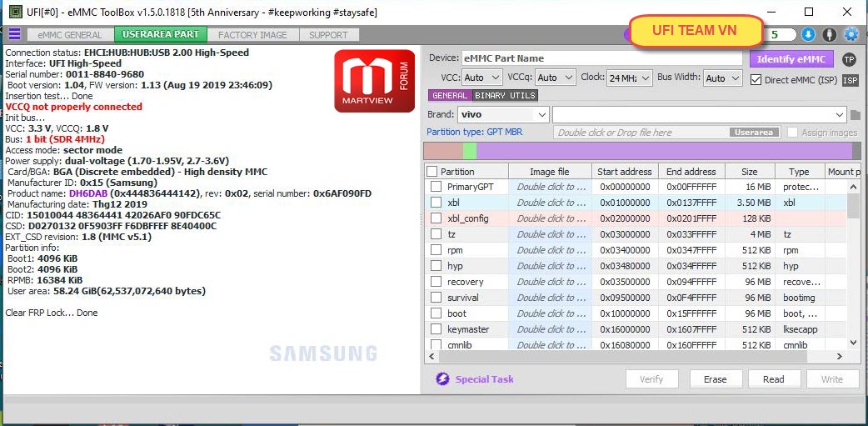Switch to BINARY UTILS sub-tab
The image size is (868, 426).
[x=505, y=95]
